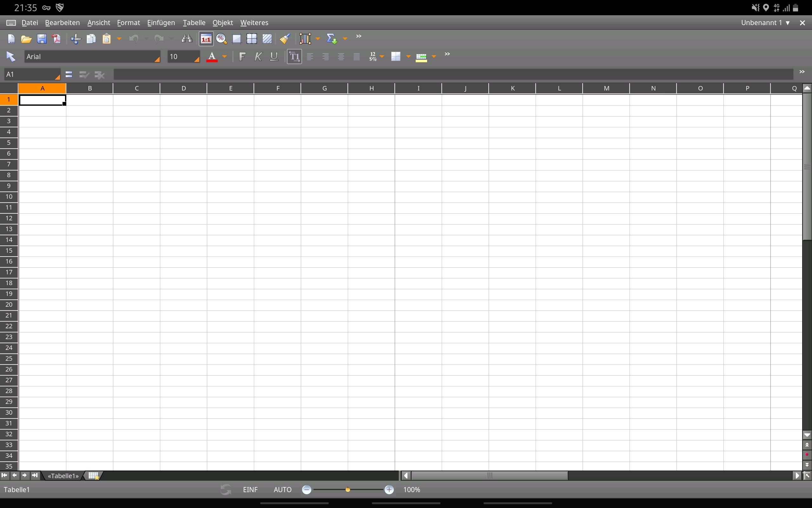Screen dimensions: 812x508
Task: Click the percent magnifier zoom icon
Action: click(x=221, y=39)
